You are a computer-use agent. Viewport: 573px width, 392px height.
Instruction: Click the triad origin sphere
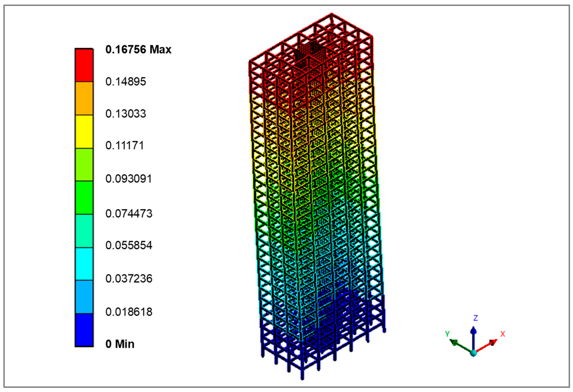(473, 353)
